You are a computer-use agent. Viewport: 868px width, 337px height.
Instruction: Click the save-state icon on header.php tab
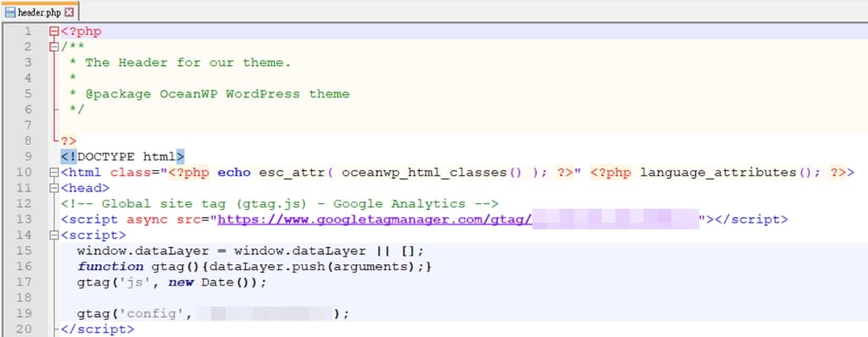(x=10, y=12)
